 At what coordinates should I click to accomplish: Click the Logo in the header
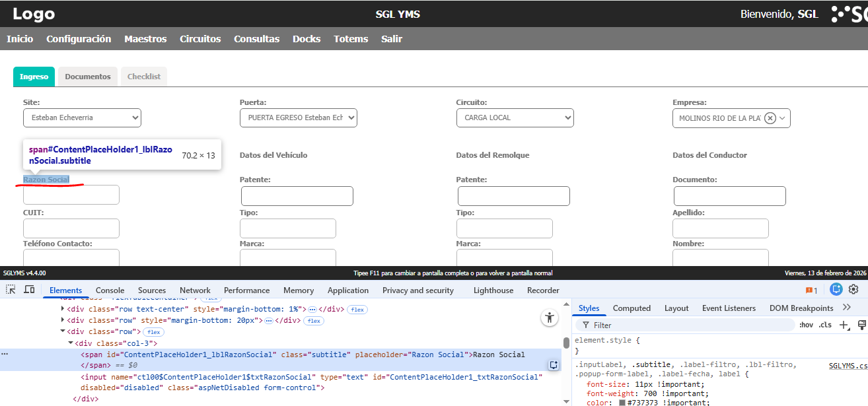pos(34,14)
